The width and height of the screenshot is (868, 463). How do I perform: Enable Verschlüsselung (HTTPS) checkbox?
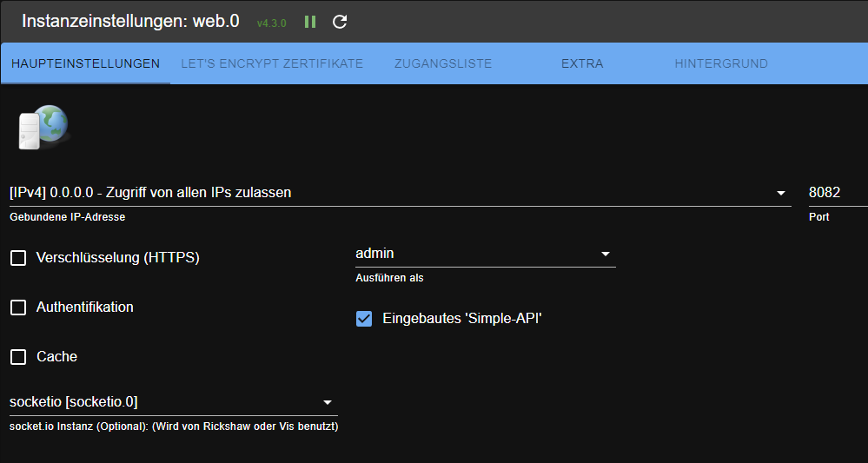click(18, 258)
